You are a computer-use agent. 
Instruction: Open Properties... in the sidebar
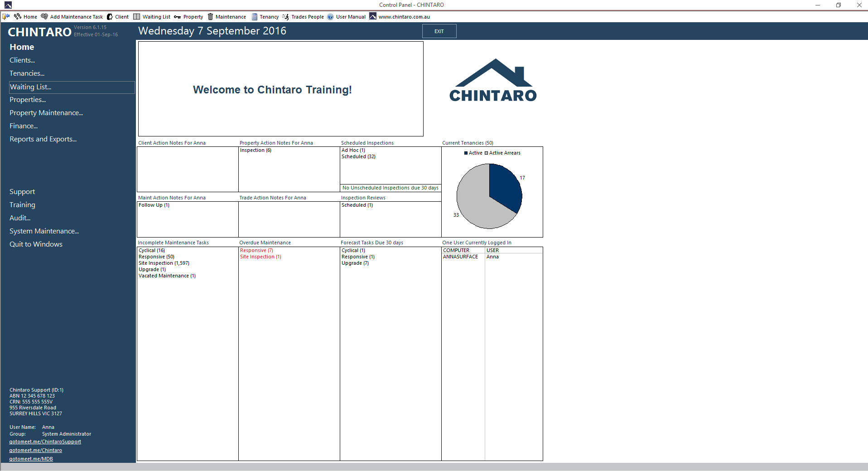coord(28,100)
